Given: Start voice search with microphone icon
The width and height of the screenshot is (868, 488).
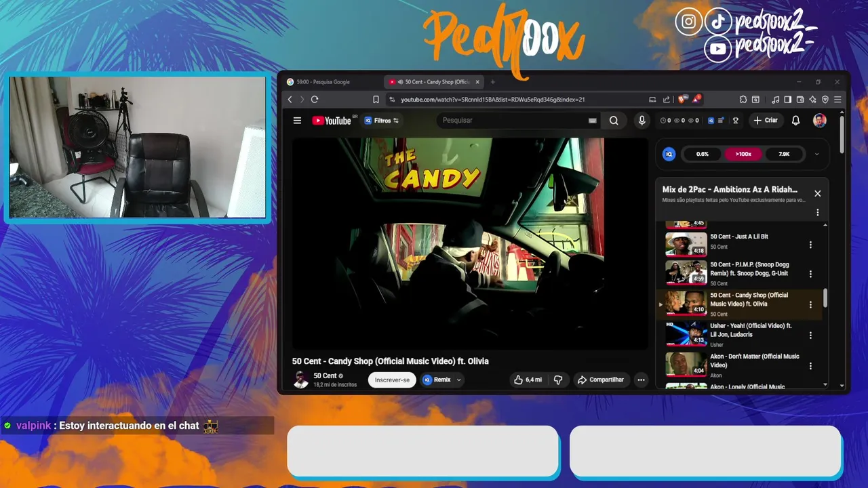Looking at the screenshot, I should click(642, 121).
